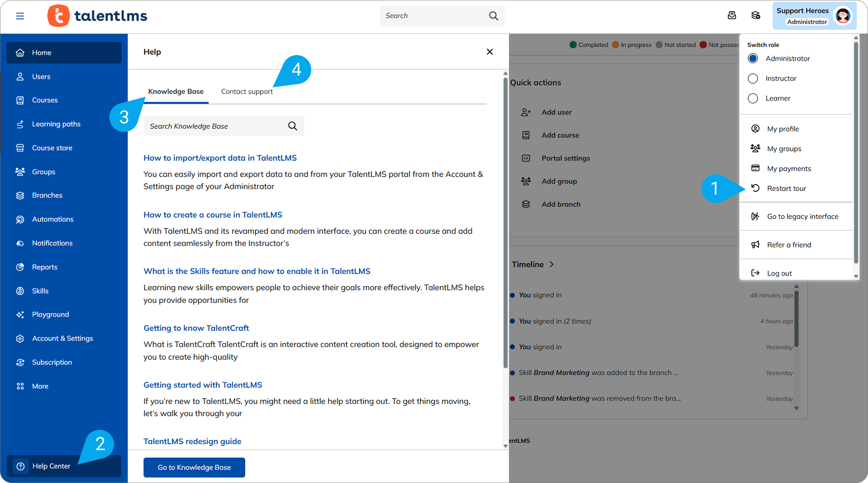Click the In progress legend label
Viewport: 868px width, 483px height.
[636, 45]
